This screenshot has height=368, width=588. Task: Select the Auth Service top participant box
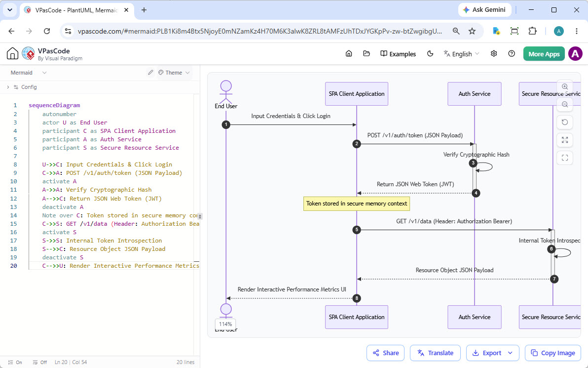(x=475, y=94)
